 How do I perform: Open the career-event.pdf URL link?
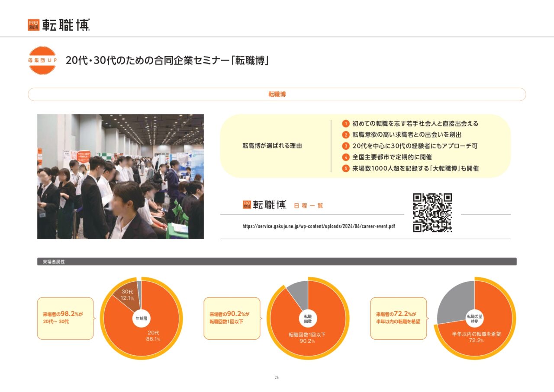pyautogui.click(x=319, y=226)
